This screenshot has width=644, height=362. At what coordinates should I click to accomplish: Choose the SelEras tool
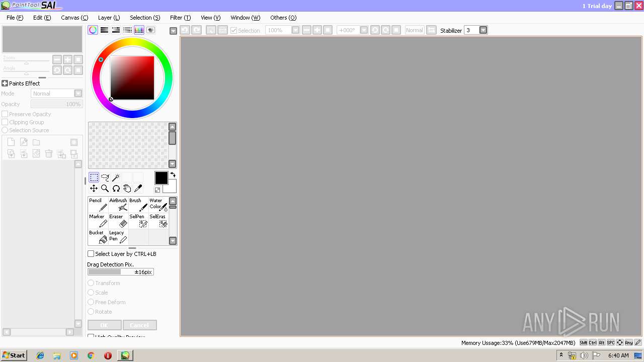[158, 220]
